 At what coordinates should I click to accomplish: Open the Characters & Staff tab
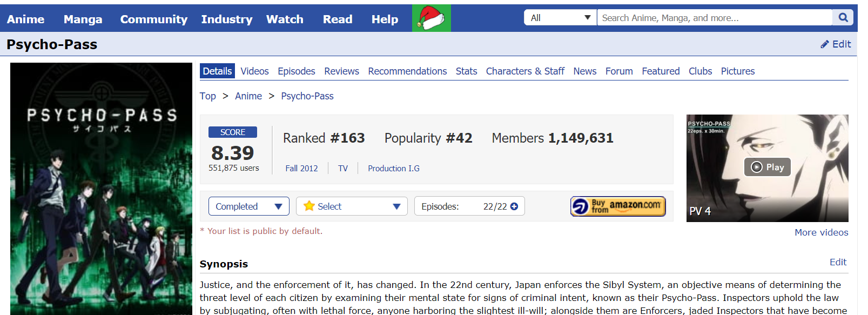point(524,71)
